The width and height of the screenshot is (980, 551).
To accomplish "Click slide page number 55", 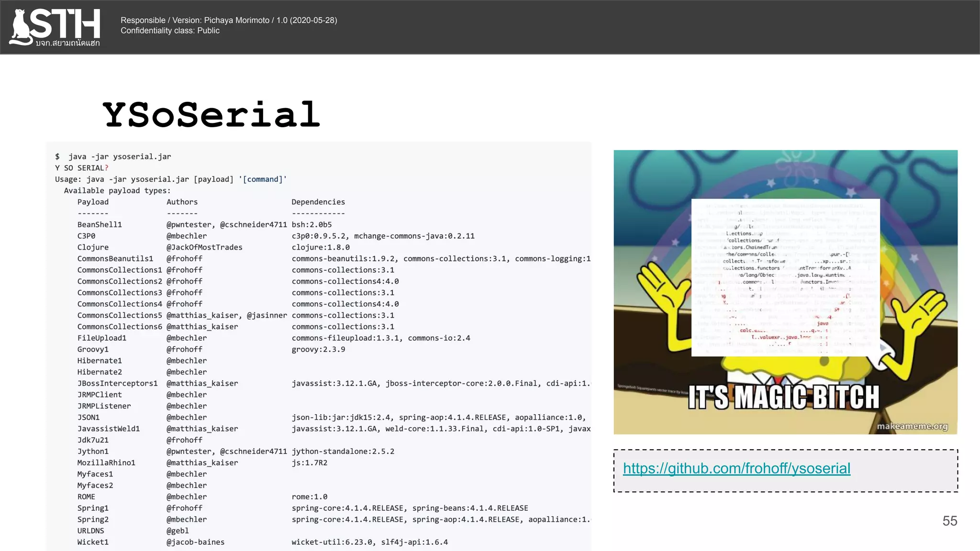I will tap(950, 521).
